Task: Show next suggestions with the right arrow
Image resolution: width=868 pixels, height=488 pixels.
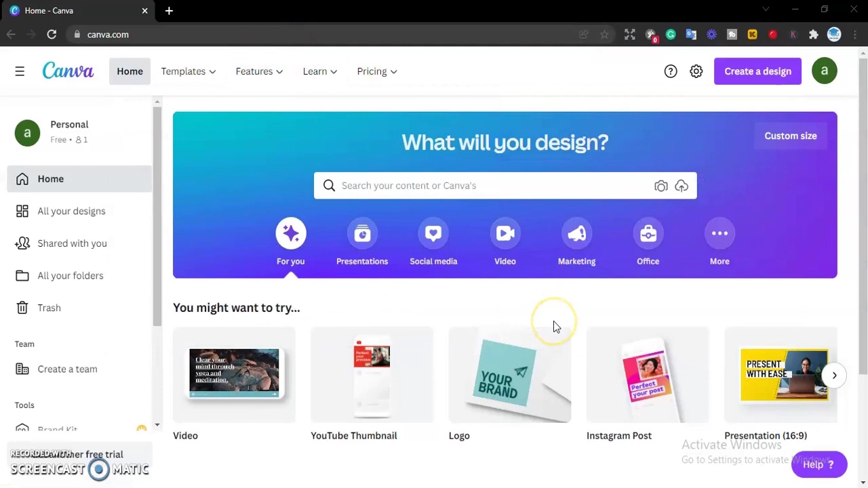Action: [834, 375]
